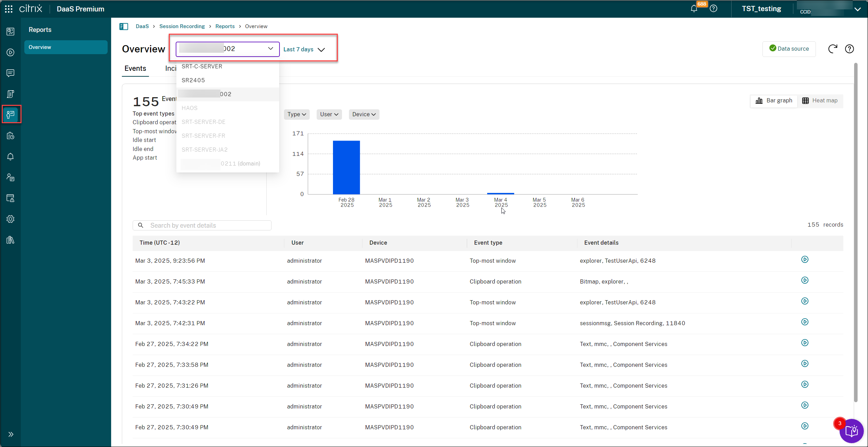Image resolution: width=868 pixels, height=447 pixels.
Task: Open the Device filter dropdown
Action: point(364,115)
